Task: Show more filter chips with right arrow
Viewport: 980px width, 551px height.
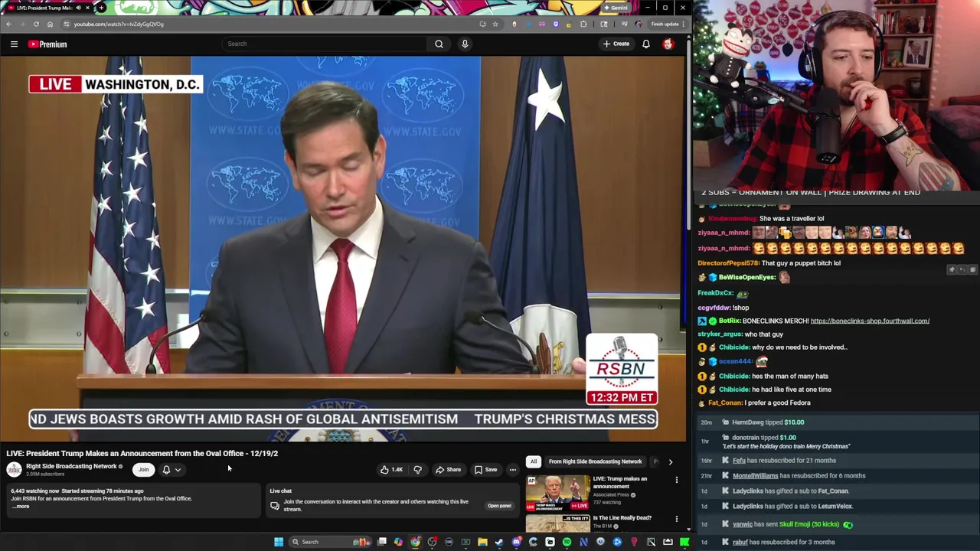Action: pos(670,461)
